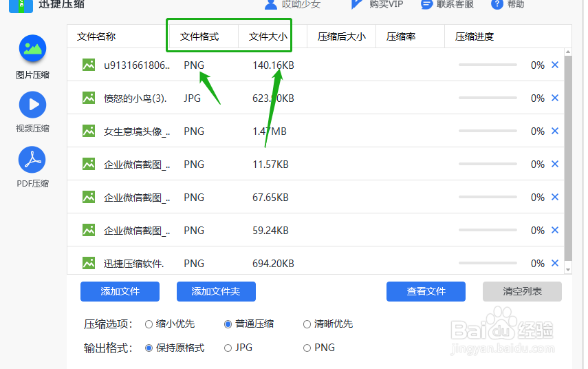
Task: Click 压缩后大小 column header
Action: point(341,36)
